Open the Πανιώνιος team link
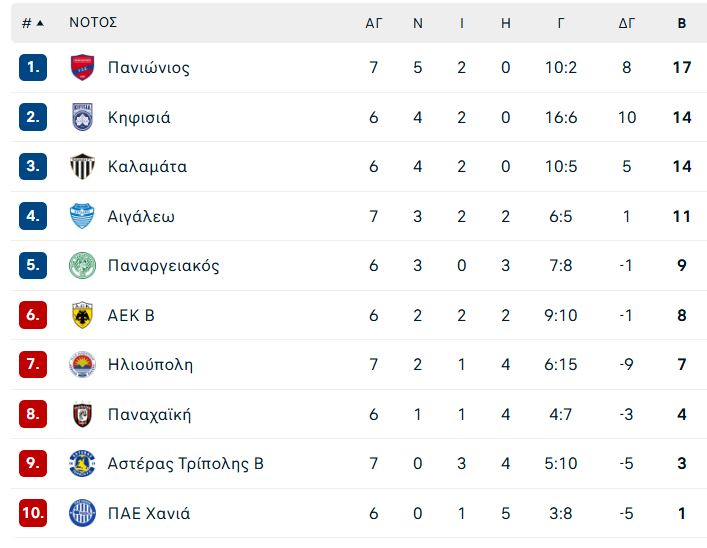The height and width of the screenshot is (548, 707). click(x=149, y=68)
